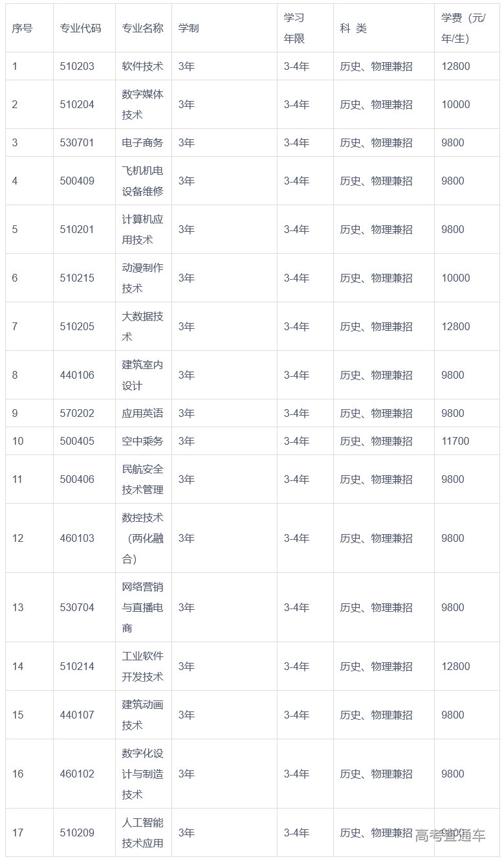Click the 大数据技术 major cell
Screen dimensions: 504x861
(x=142, y=326)
